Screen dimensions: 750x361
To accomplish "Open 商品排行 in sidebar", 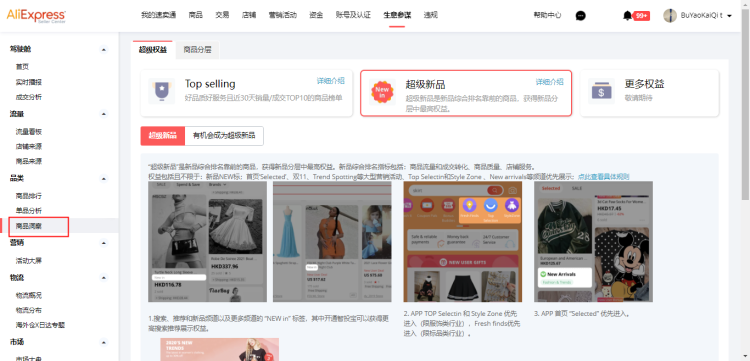I will click(x=29, y=196).
